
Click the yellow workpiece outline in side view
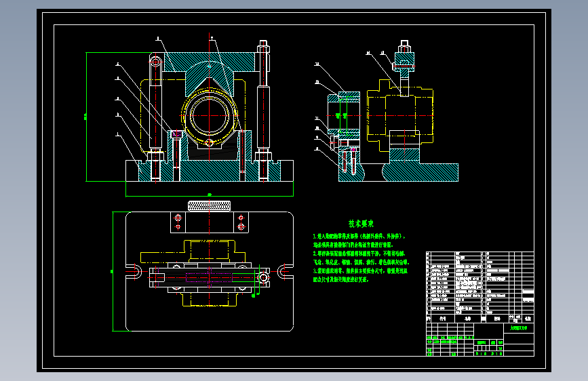(x=400, y=115)
